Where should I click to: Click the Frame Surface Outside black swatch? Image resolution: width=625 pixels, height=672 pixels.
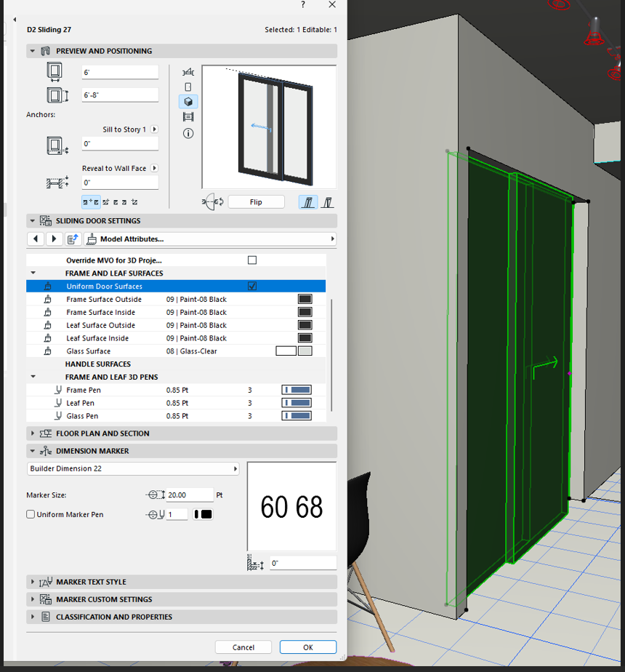click(x=305, y=300)
